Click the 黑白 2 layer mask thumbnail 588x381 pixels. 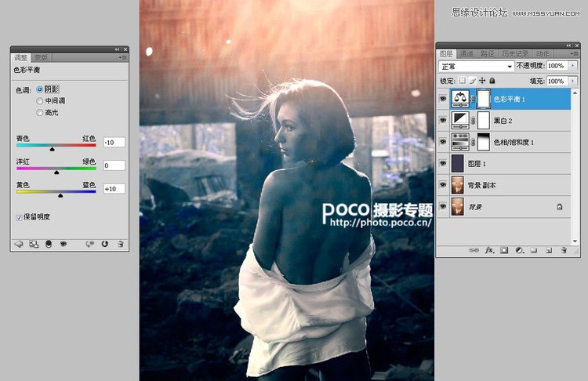click(x=484, y=121)
